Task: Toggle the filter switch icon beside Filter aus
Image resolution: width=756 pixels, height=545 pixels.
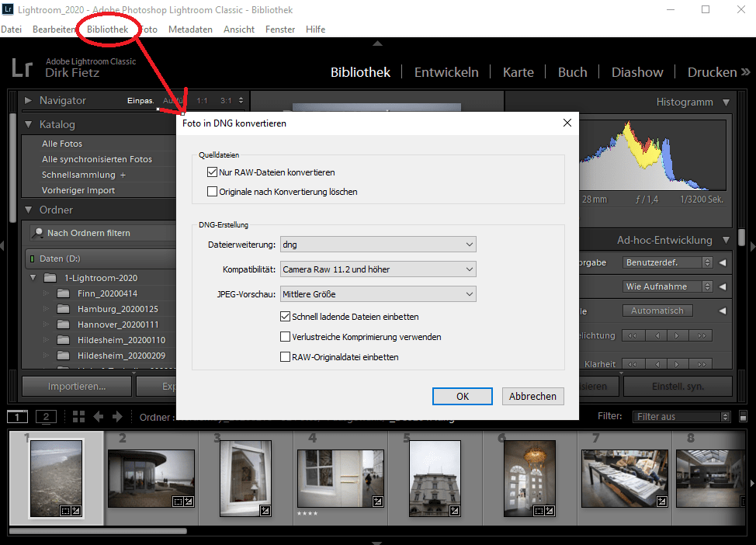Action: (x=743, y=417)
